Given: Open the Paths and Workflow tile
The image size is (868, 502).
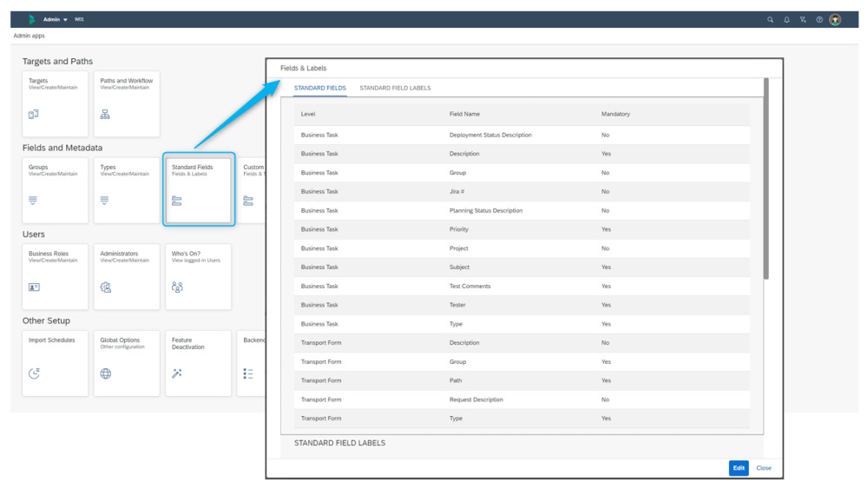Looking at the screenshot, I should (127, 103).
